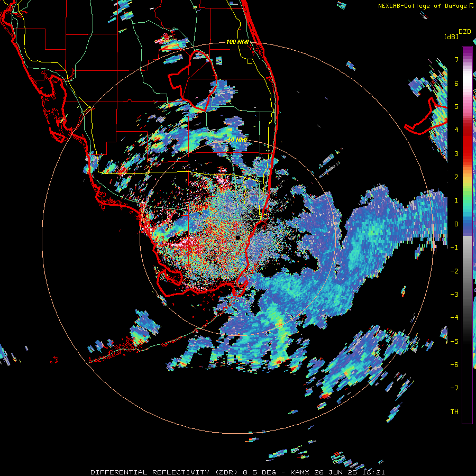476x476 pixels.
Task: Click the "5" value on the color scale
Action: 456,106
